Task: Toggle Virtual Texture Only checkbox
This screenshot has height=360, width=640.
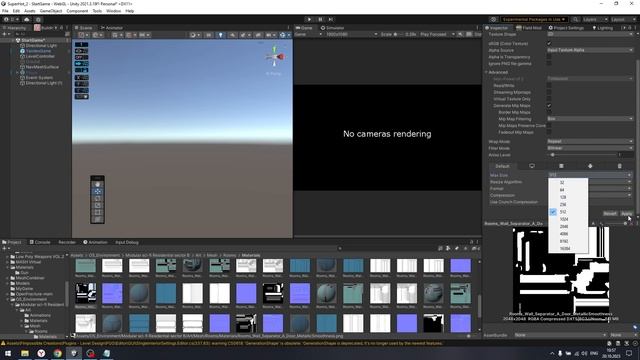Action: pos(549,99)
